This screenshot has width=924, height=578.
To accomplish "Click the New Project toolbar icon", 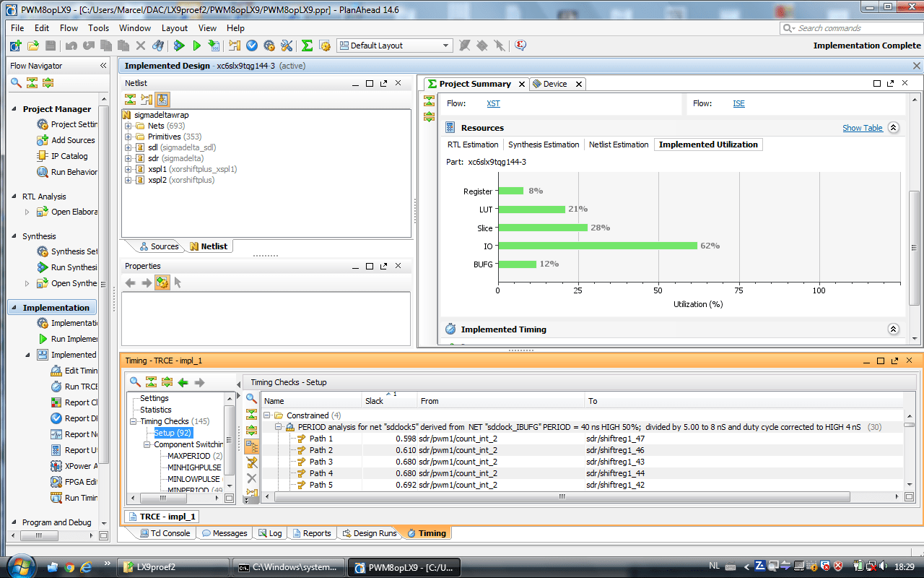I will point(15,46).
